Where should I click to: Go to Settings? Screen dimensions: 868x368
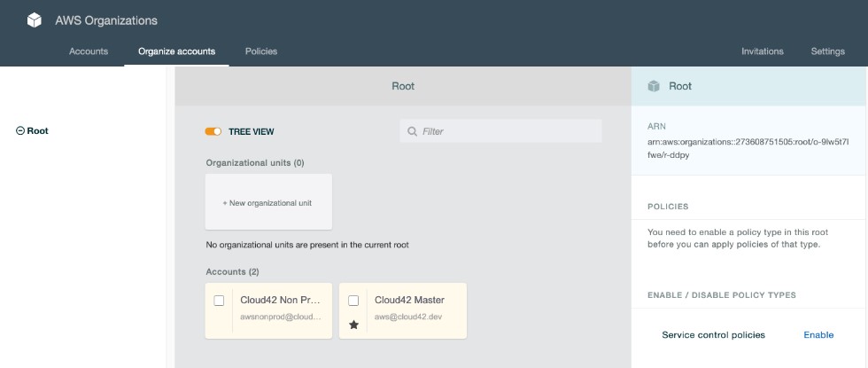[827, 51]
